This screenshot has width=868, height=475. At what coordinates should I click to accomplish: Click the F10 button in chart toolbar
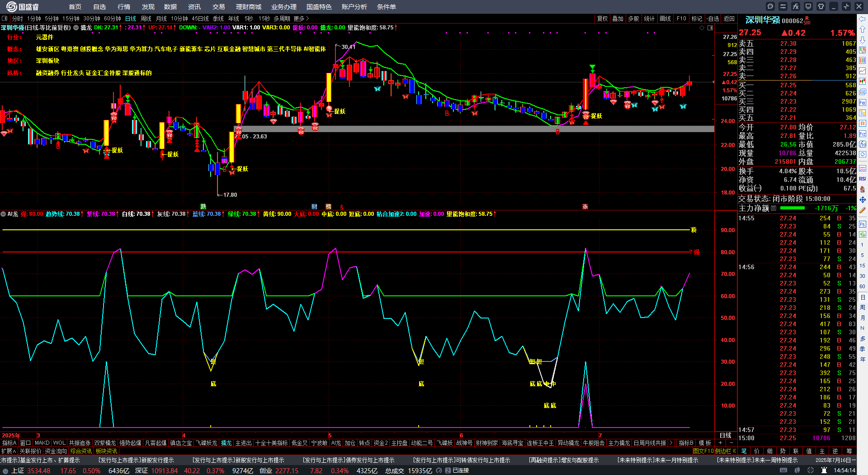[681, 19]
